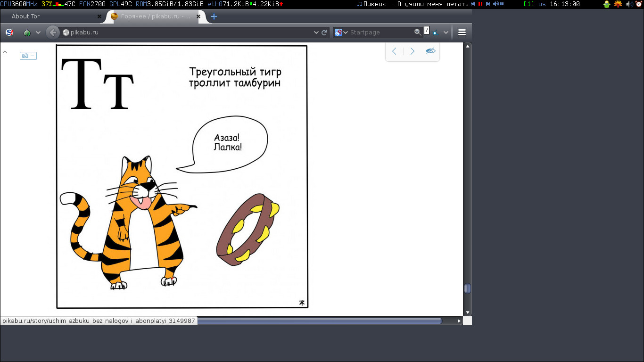This screenshot has width=644, height=362.
Task: Go to the previous post with left chevron
Action: (x=395, y=51)
